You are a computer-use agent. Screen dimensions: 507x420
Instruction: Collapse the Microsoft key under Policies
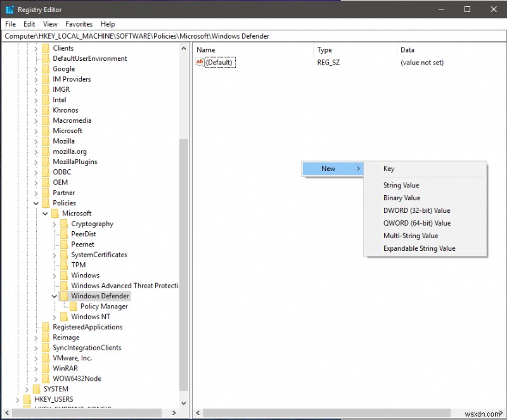pos(45,213)
